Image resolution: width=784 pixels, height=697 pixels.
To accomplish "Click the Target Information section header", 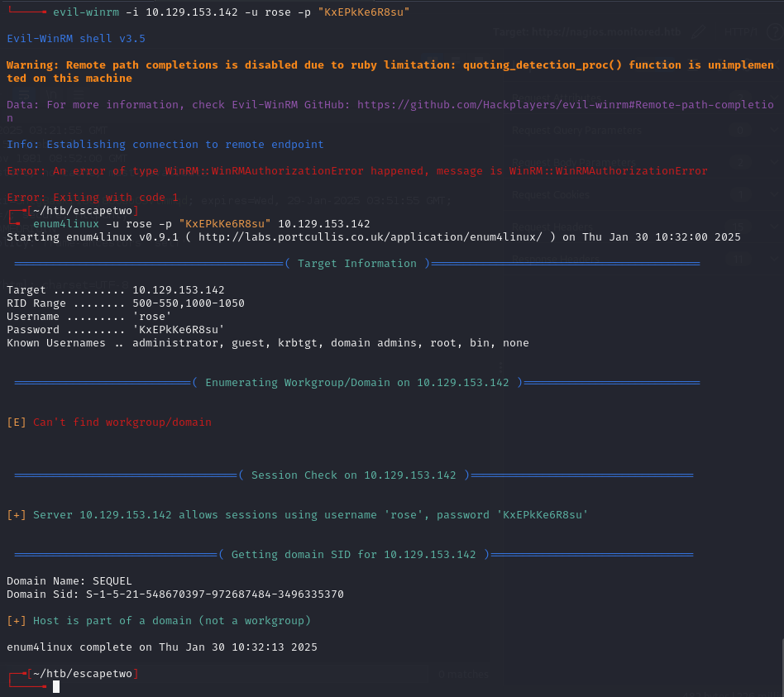I will [x=357, y=264].
